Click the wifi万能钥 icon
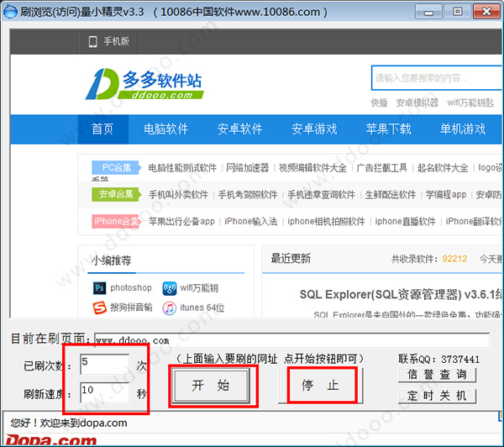Screen dimensions: 504x447 click(170, 288)
